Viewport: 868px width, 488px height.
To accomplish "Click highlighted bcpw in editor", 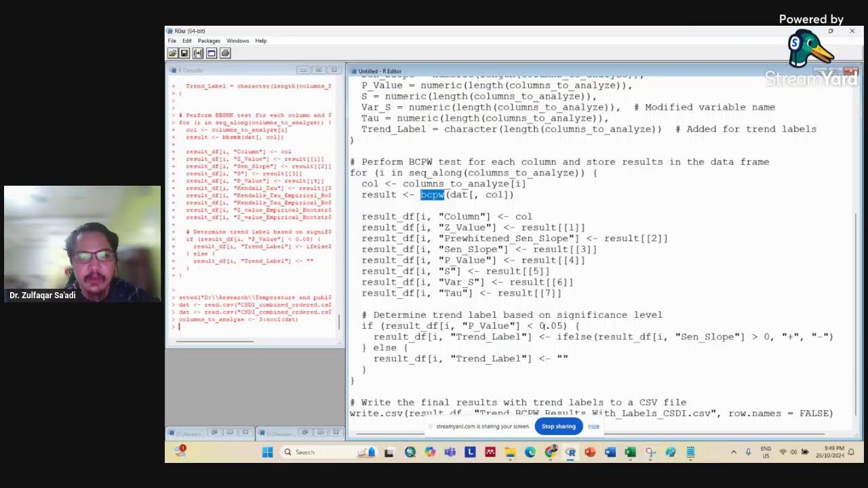I will [x=432, y=195].
